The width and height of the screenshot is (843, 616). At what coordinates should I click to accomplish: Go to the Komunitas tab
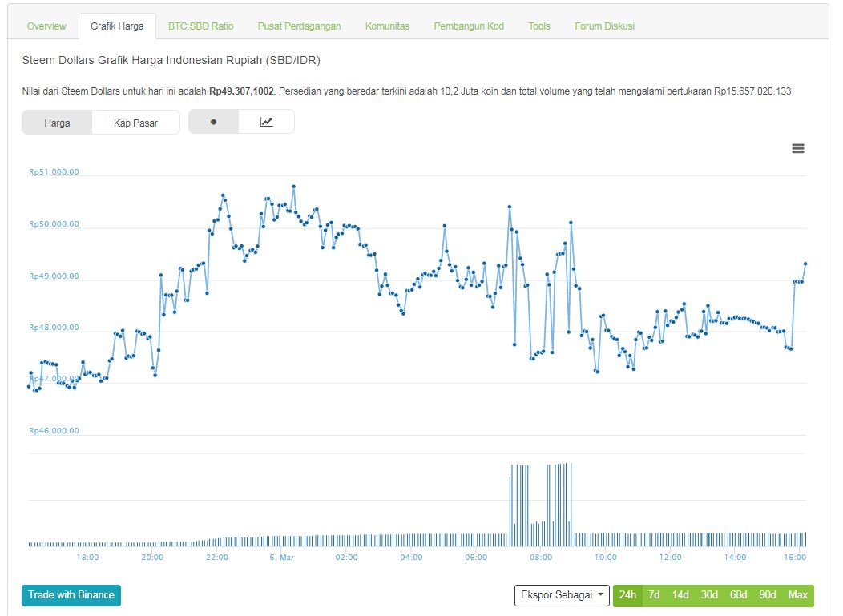pos(387,26)
